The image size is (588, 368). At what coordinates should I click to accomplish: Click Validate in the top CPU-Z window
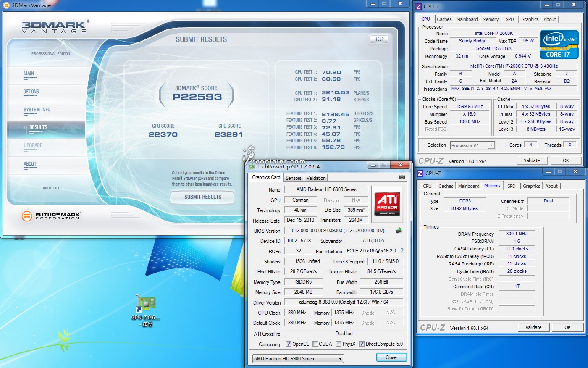tap(532, 160)
